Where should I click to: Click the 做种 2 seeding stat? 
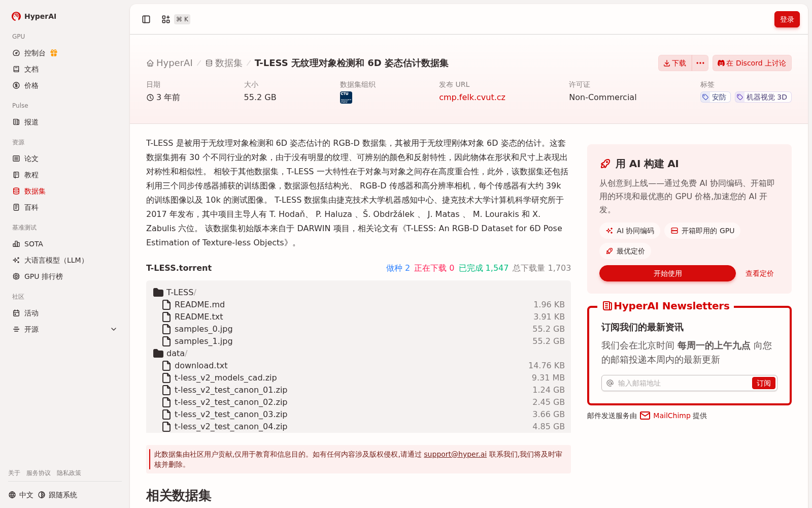point(398,268)
